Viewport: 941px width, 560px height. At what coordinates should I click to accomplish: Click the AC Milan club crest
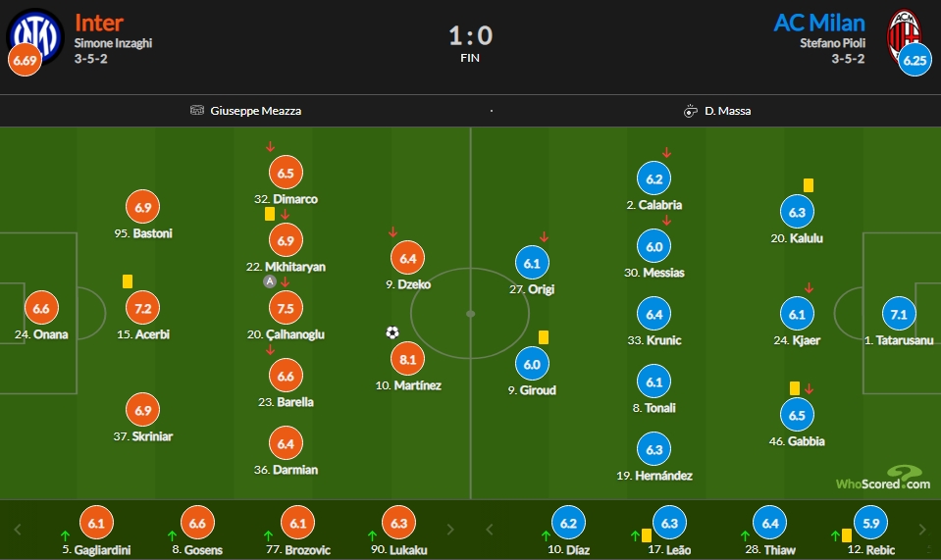[x=904, y=34]
